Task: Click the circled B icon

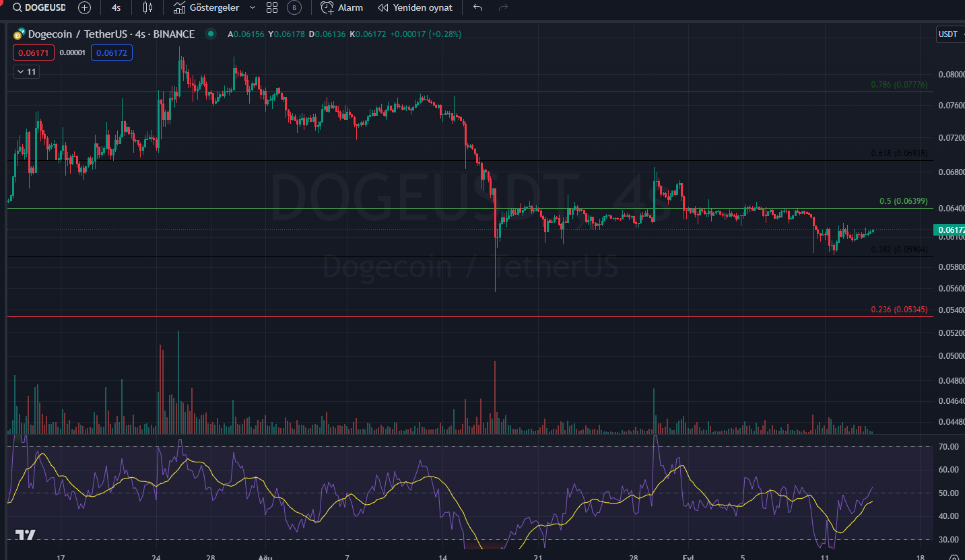Action: (294, 8)
